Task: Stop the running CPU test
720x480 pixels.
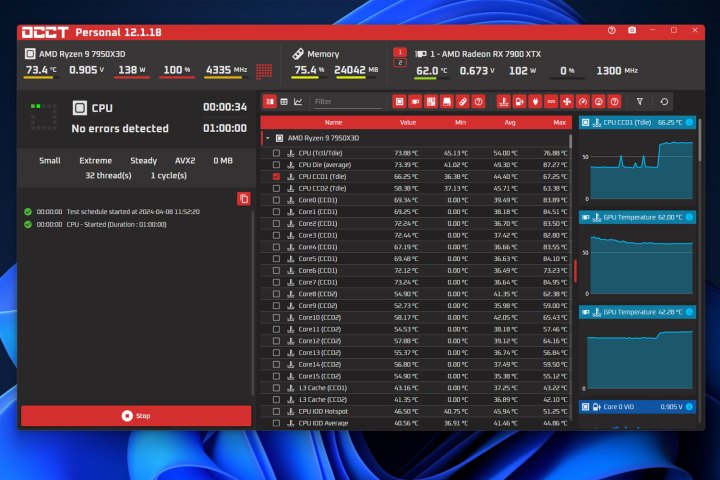Action: pyautogui.click(x=136, y=416)
